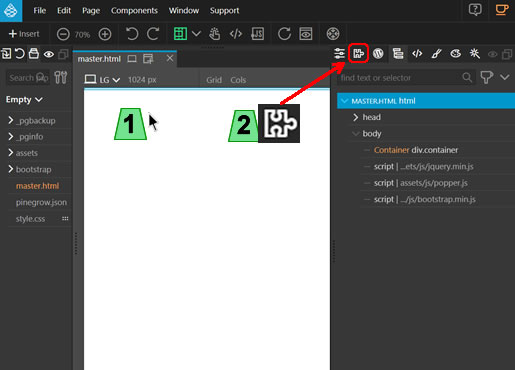The width and height of the screenshot is (515, 370).
Task: Click the Undo arrow
Action: pos(132,34)
